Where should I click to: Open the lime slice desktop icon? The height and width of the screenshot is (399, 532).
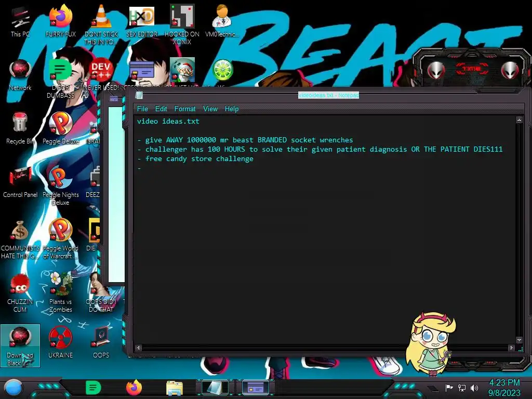pos(222,70)
